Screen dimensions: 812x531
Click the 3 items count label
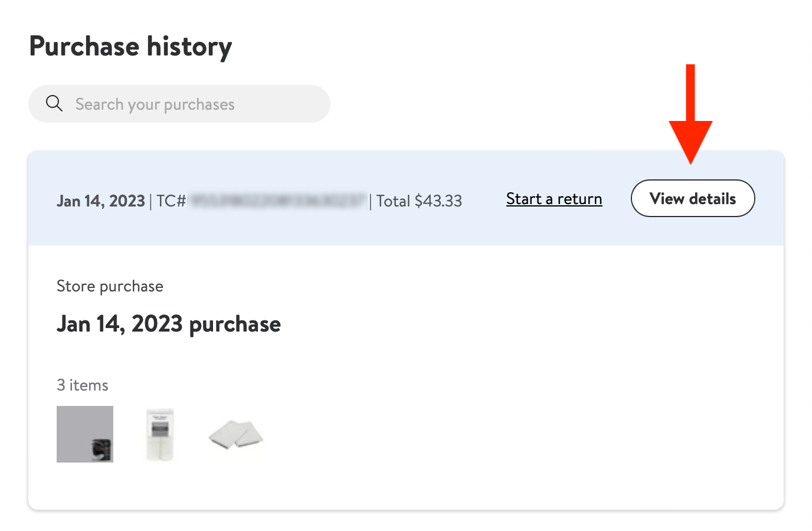(83, 385)
